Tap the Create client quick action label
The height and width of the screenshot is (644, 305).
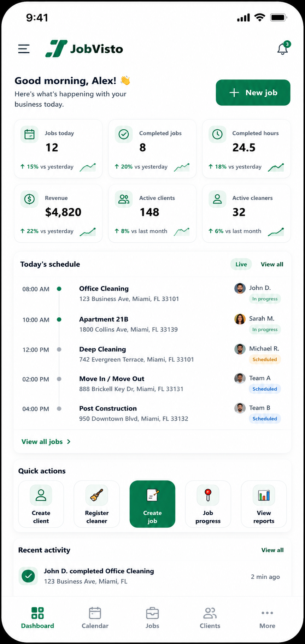41,517
